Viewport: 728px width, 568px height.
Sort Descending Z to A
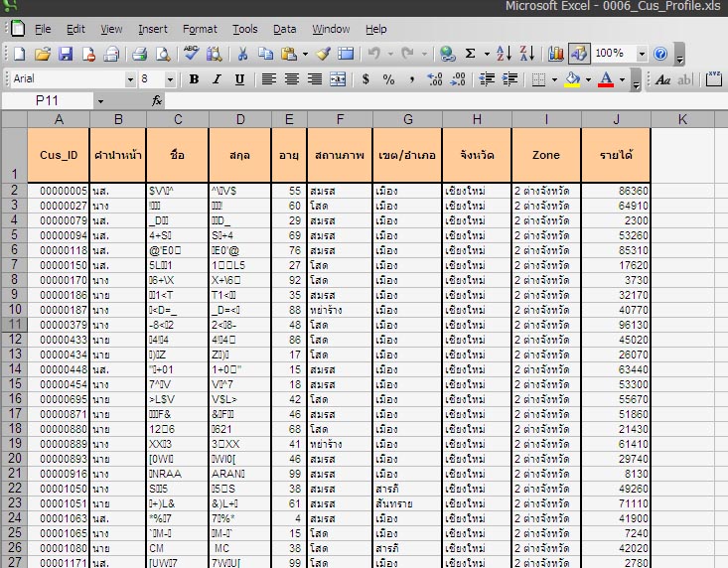(527, 54)
